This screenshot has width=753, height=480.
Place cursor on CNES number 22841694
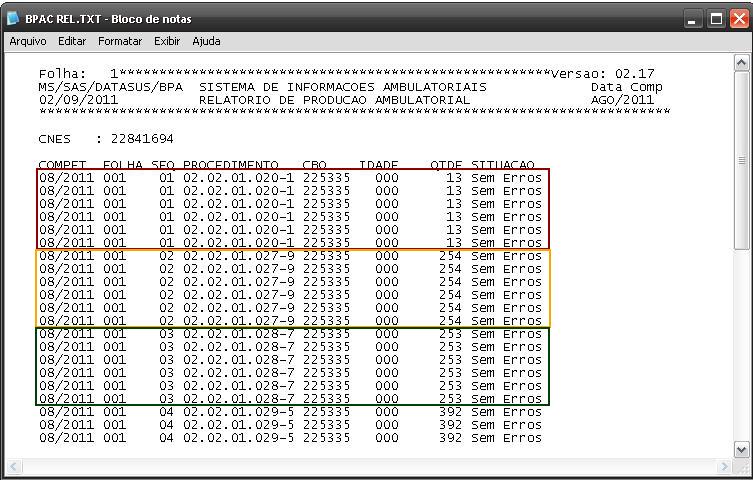pyautogui.click(x=142, y=139)
